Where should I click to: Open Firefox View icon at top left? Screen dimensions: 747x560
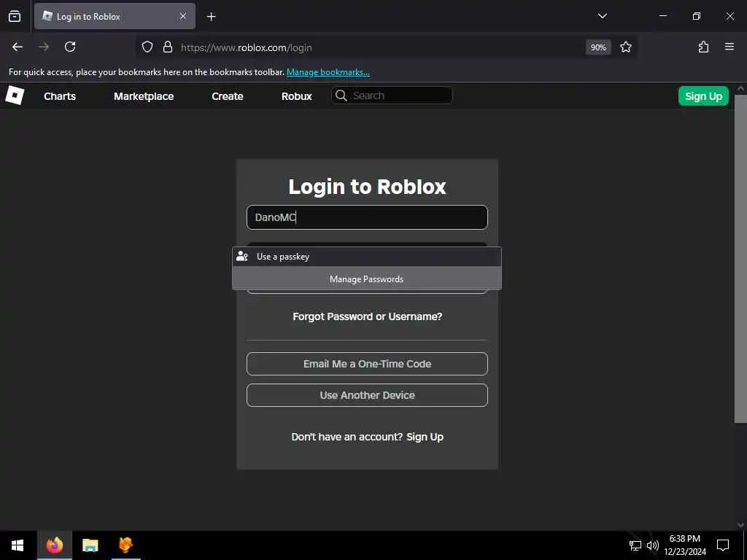tap(15, 17)
